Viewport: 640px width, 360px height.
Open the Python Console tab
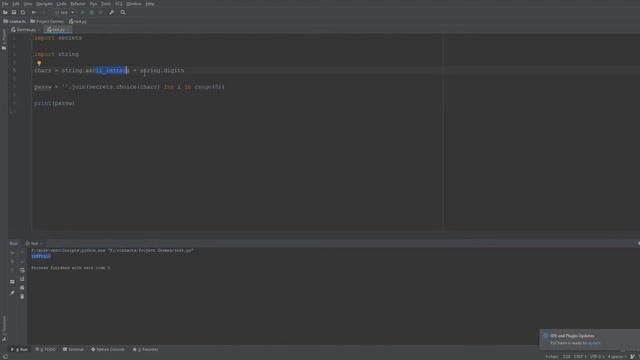point(108,349)
